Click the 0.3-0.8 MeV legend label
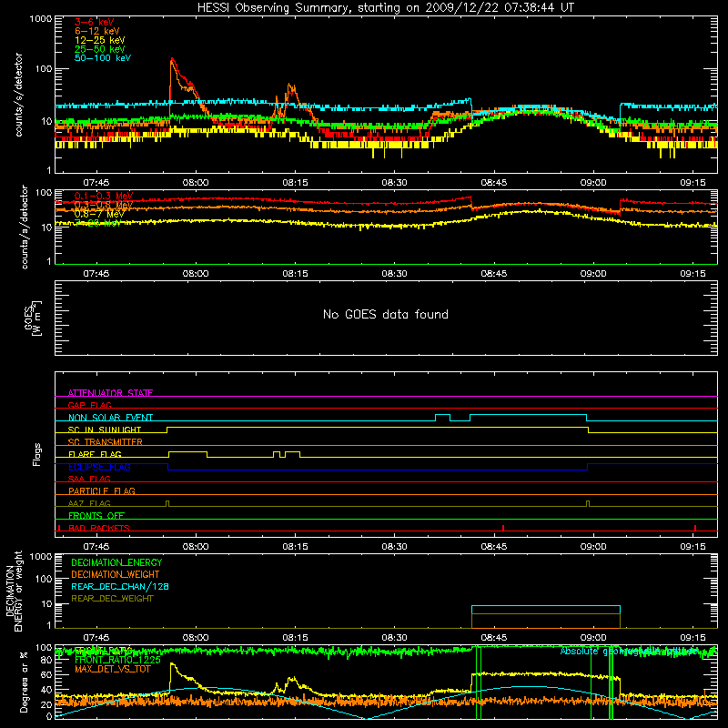This screenshot has width=728, height=728. 103,205
